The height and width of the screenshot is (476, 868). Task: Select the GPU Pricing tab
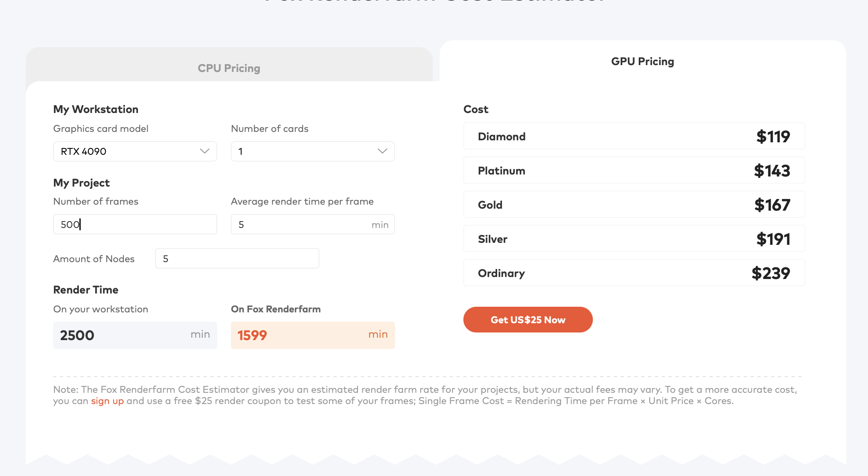coord(642,61)
